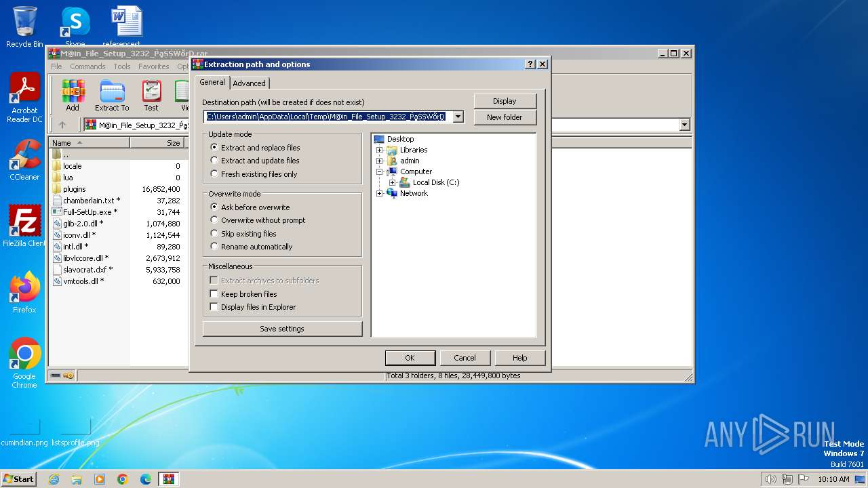Open Windows Explorer from taskbar
868x488 pixels.
click(77, 479)
